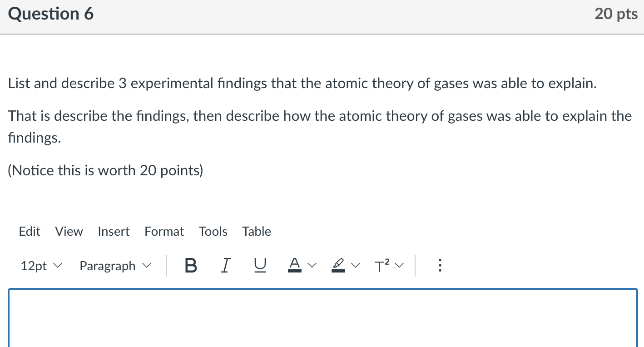Click the vertical ellipsis toolbar icon
The width and height of the screenshot is (644, 347).
point(439,266)
